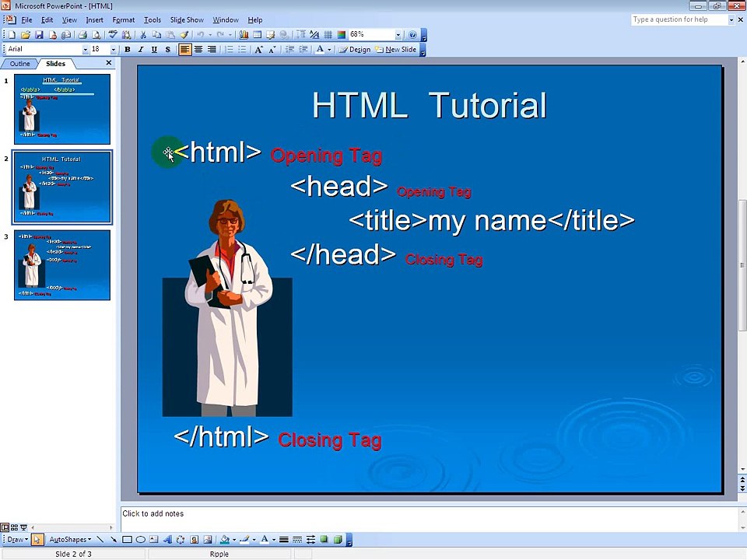The width and height of the screenshot is (747, 560).
Task: Click the Design button
Action: point(355,50)
